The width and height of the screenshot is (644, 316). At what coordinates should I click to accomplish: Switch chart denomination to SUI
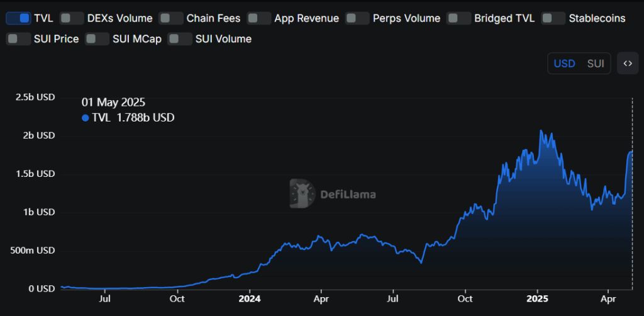point(596,64)
